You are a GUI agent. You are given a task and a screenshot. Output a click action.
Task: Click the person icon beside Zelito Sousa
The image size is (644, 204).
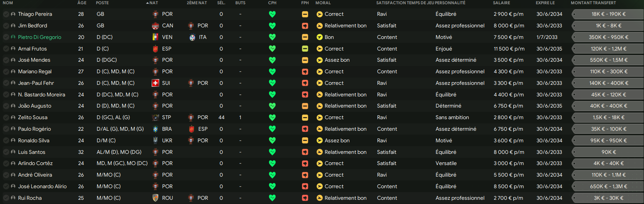pyautogui.click(x=13, y=118)
